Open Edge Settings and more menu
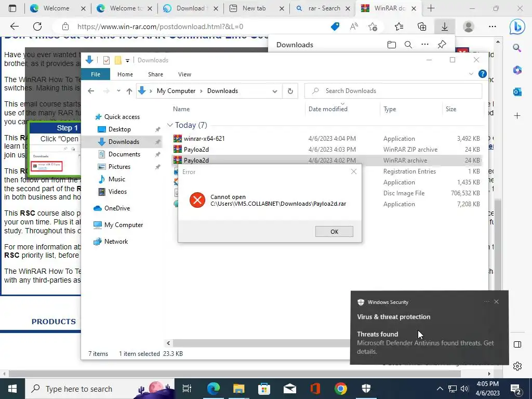 493,26
